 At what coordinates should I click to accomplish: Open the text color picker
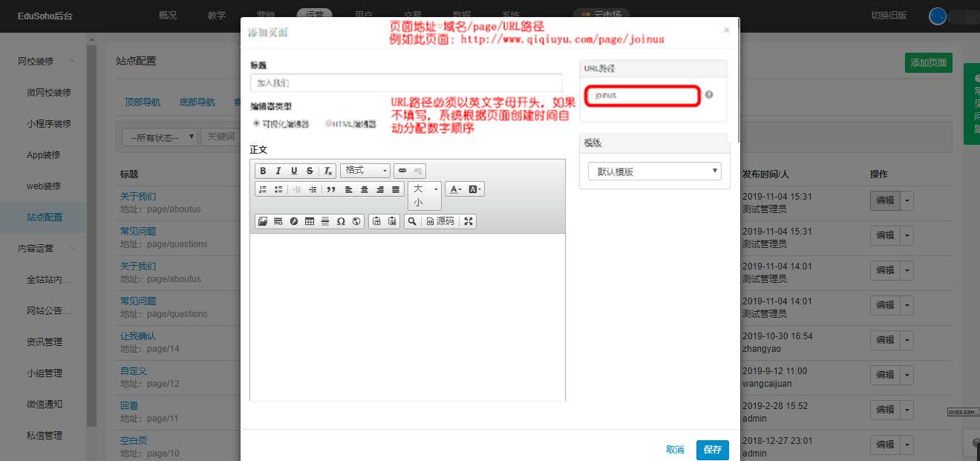[456, 189]
